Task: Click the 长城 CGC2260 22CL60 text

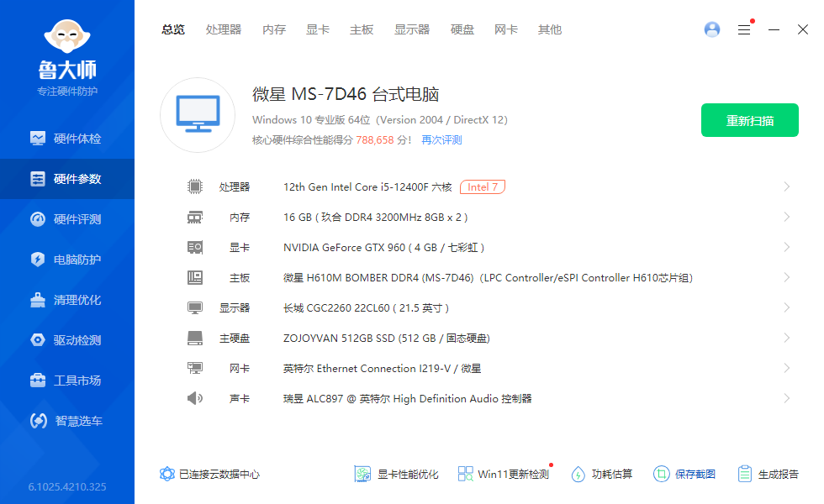Action: pos(366,307)
